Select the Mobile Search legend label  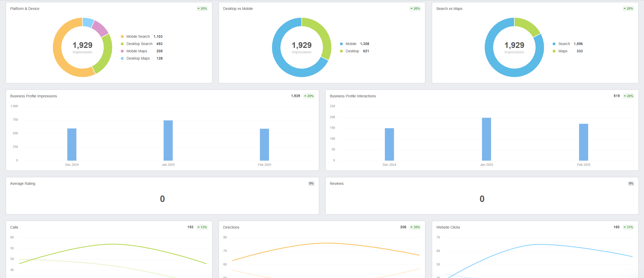coord(138,37)
